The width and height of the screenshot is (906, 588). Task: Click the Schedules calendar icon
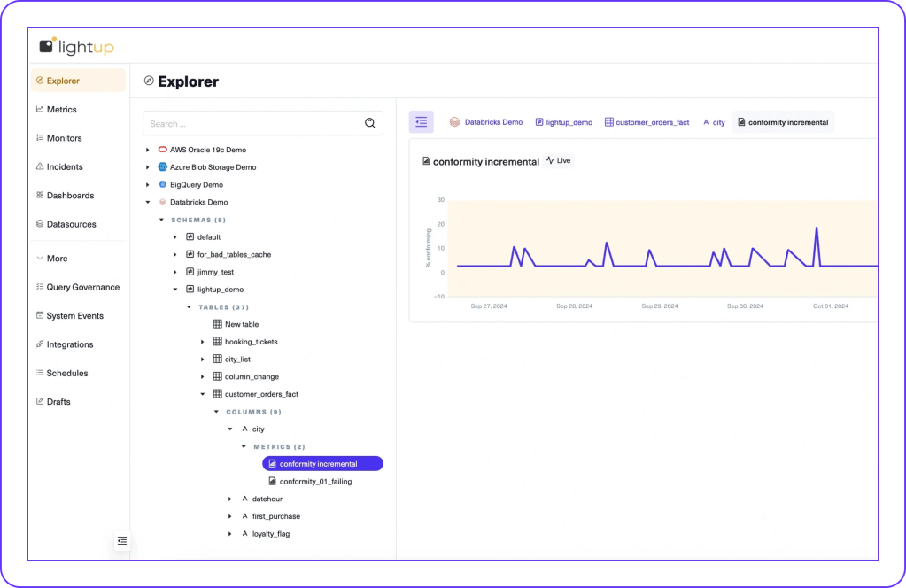pyautogui.click(x=40, y=373)
